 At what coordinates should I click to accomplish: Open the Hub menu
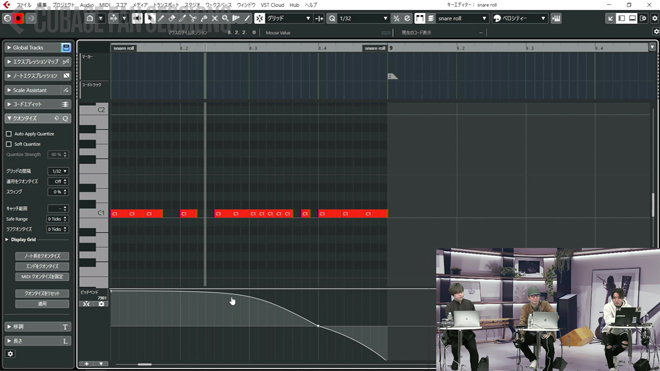coord(294,5)
